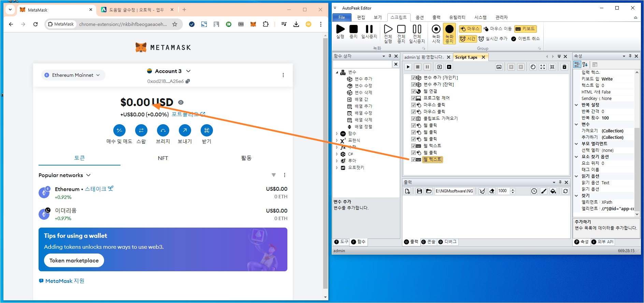Open the File menu in AutoPeak Editor

click(342, 17)
